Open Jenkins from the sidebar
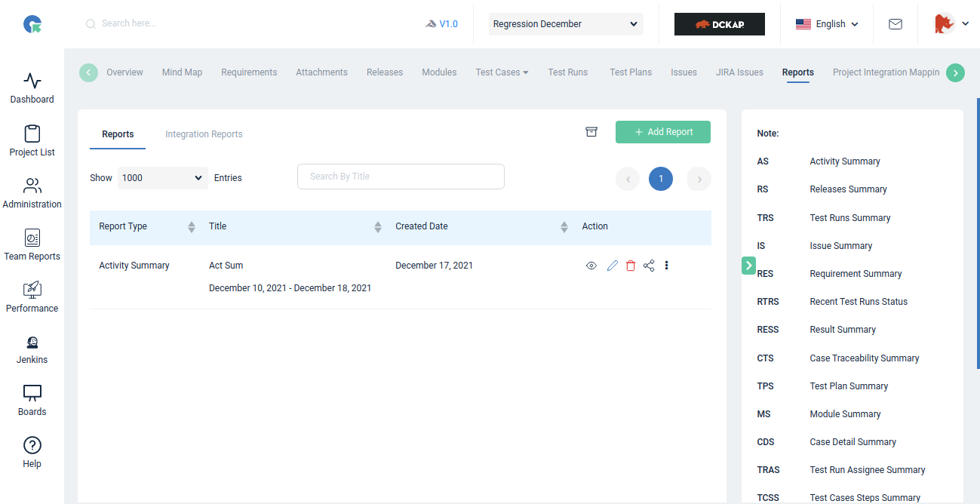 32,349
